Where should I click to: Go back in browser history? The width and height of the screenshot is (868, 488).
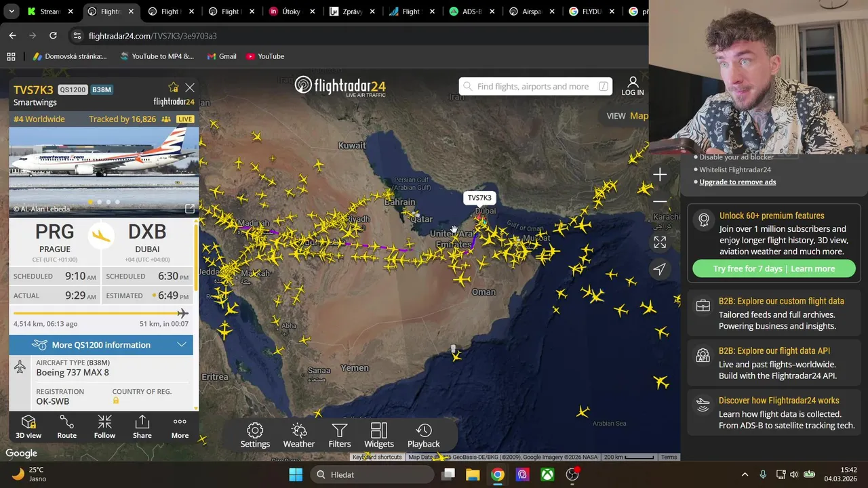(x=12, y=35)
